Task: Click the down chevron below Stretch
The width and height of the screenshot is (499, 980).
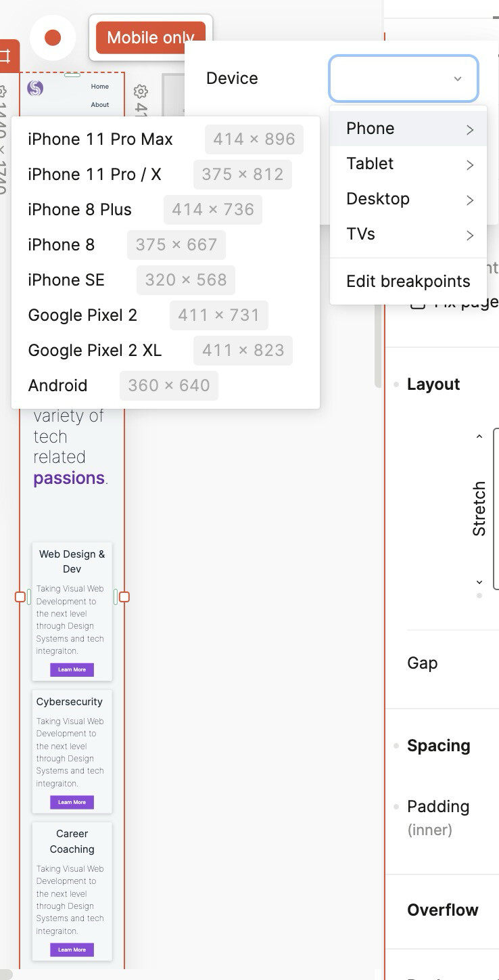Action: (x=479, y=582)
